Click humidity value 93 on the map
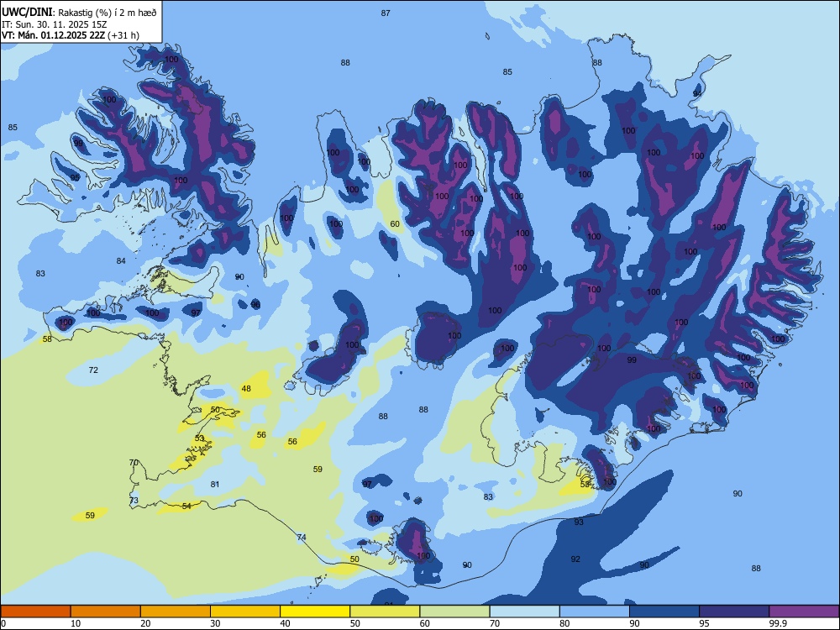840x630 pixels. pyautogui.click(x=579, y=522)
